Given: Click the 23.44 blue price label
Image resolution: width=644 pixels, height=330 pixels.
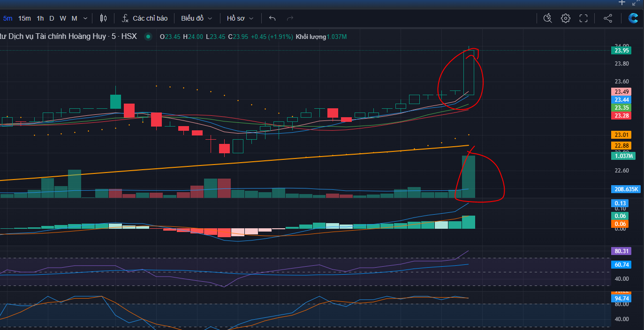Looking at the screenshot, I should point(621,100).
